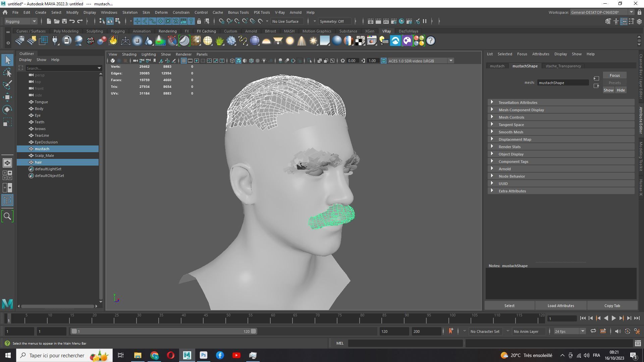Redo the action via toolbar arrow
Screen dimensions: 644x362
point(80,21)
